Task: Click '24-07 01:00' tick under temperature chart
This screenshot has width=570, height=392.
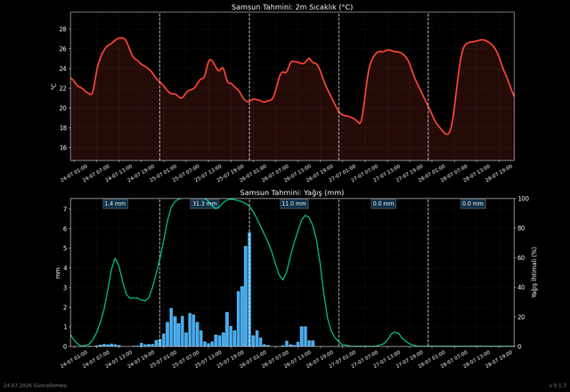Action: 74,174
